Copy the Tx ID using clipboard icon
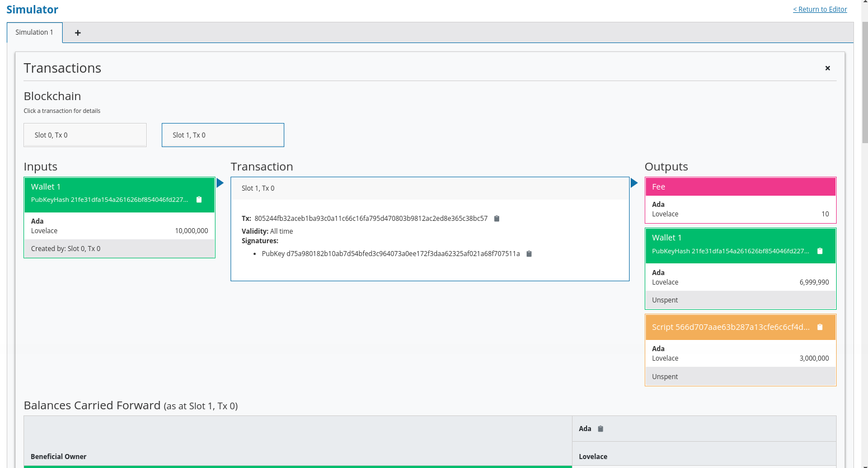This screenshot has height=468, width=868. pos(496,219)
